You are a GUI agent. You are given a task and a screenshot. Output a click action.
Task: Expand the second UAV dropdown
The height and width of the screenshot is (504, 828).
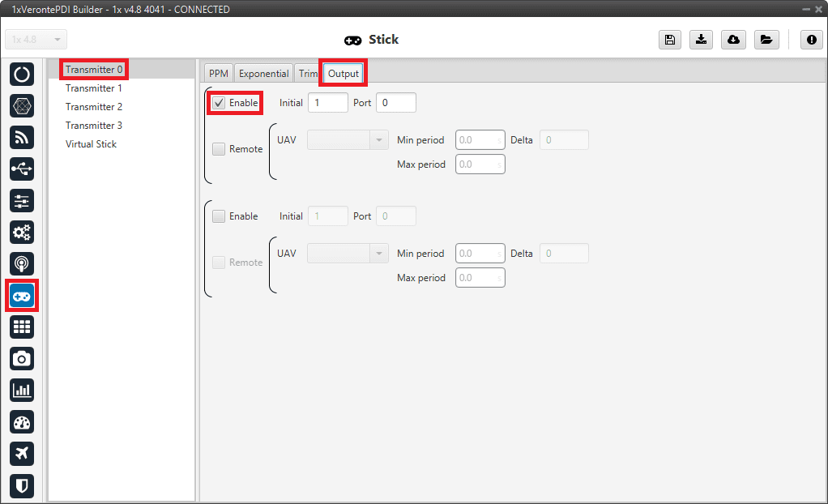(348, 254)
